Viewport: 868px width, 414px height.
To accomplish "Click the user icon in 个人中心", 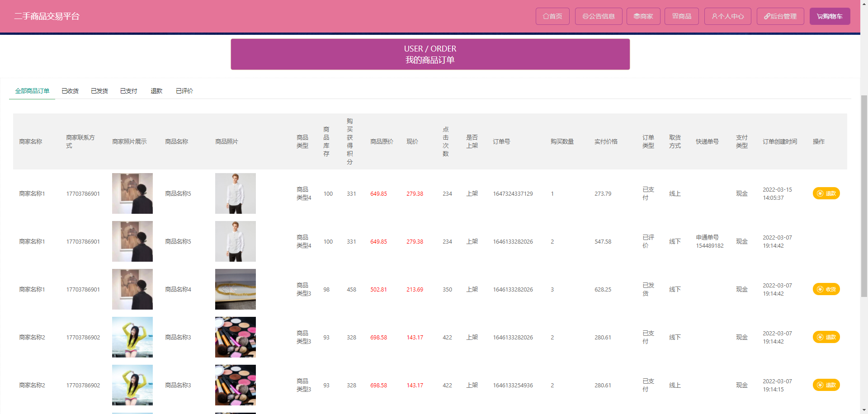I will (x=715, y=16).
